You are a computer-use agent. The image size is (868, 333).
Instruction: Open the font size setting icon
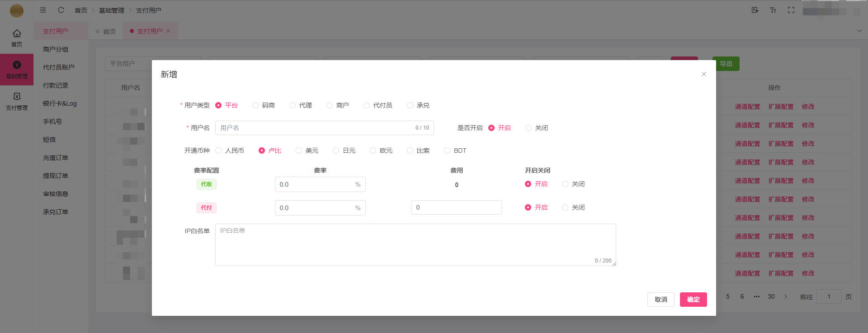click(773, 10)
